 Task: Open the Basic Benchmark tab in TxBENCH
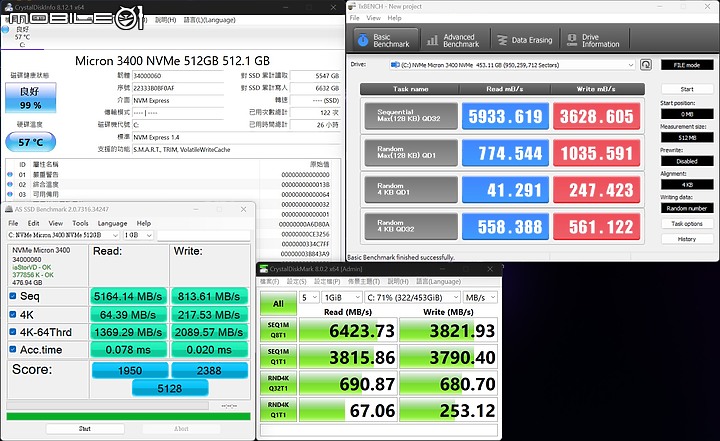386,40
